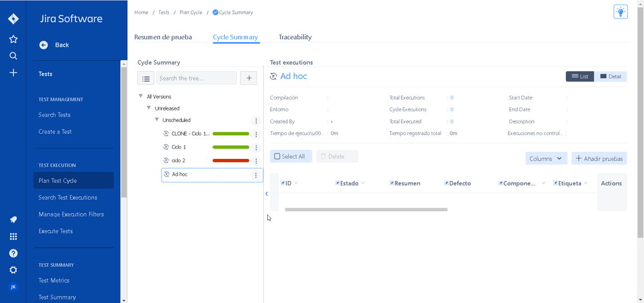Open Etiqueta column dropdown arrow
The image size is (644, 303).
point(585,183)
